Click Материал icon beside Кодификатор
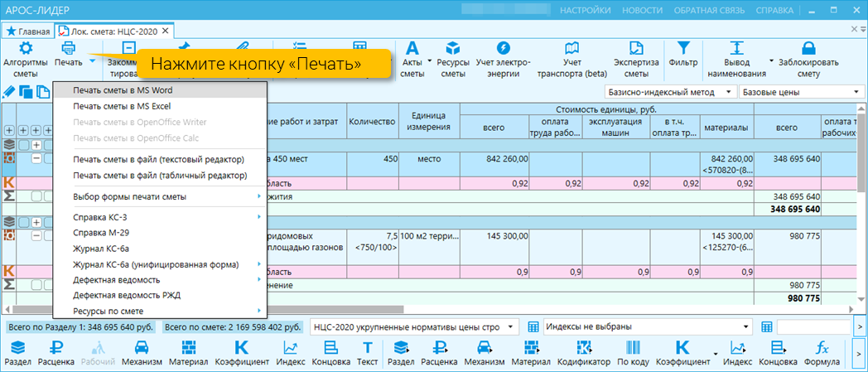Viewport: 868px width, 372px height. tap(533, 348)
